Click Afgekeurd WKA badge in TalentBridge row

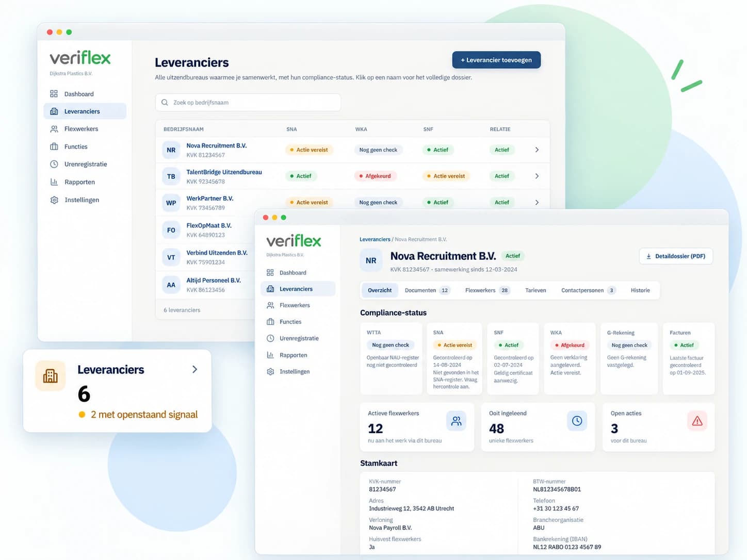pyautogui.click(x=375, y=176)
